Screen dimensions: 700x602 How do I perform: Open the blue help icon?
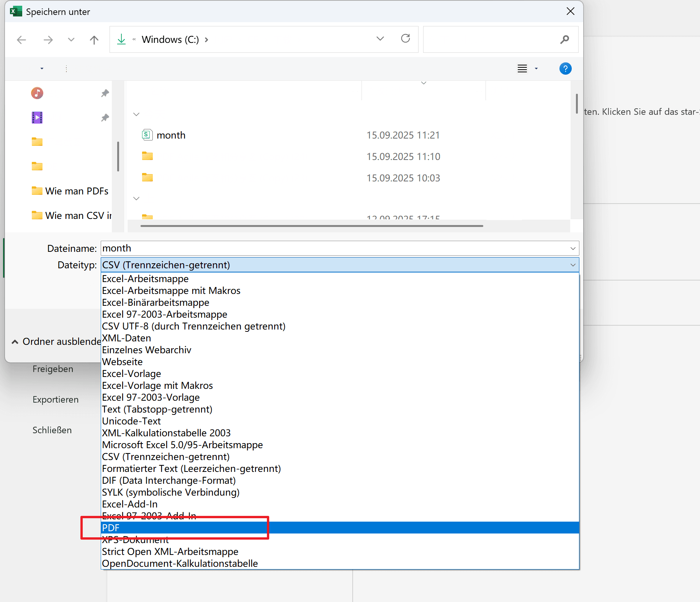point(565,69)
